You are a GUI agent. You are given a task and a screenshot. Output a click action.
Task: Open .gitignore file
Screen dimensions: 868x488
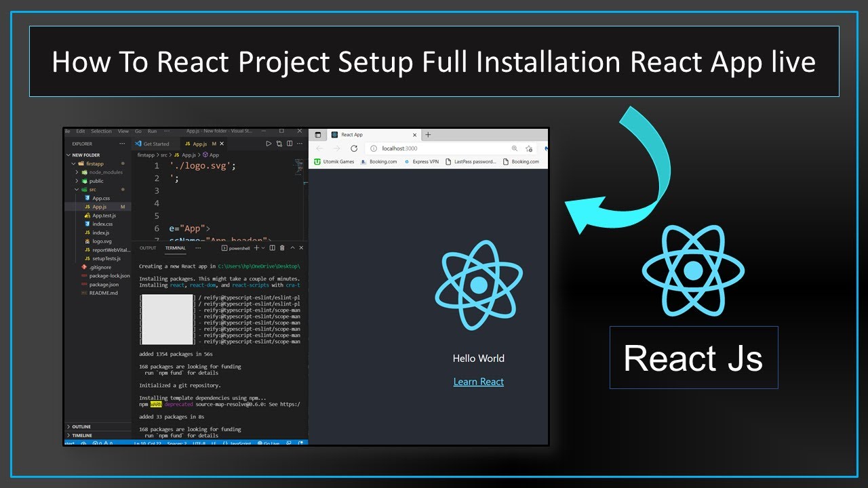pos(98,267)
